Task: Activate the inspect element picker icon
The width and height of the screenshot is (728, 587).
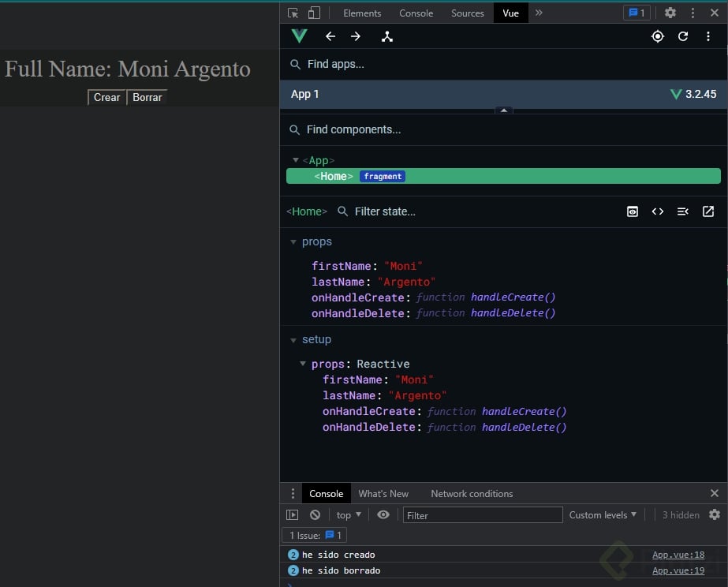Action: tap(293, 13)
